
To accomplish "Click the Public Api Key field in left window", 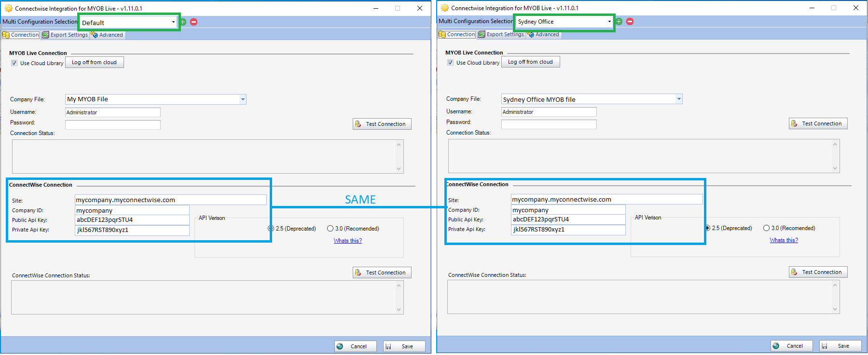I will [x=132, y=220].
